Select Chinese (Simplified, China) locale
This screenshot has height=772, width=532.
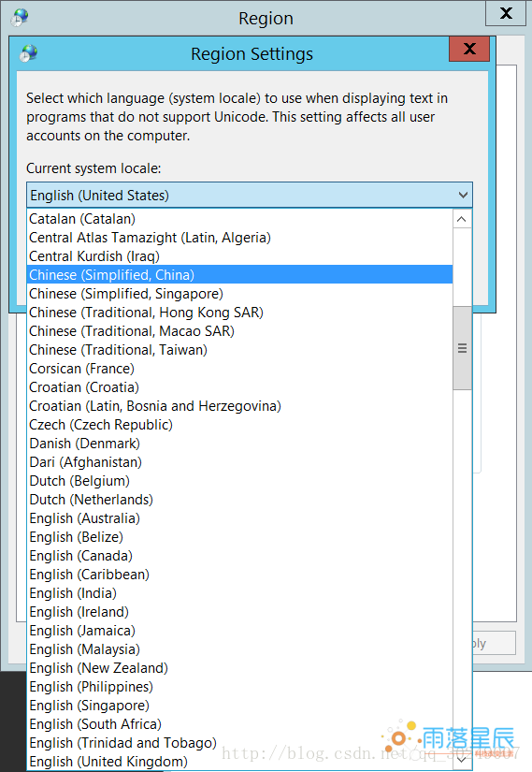coord(239,275)
